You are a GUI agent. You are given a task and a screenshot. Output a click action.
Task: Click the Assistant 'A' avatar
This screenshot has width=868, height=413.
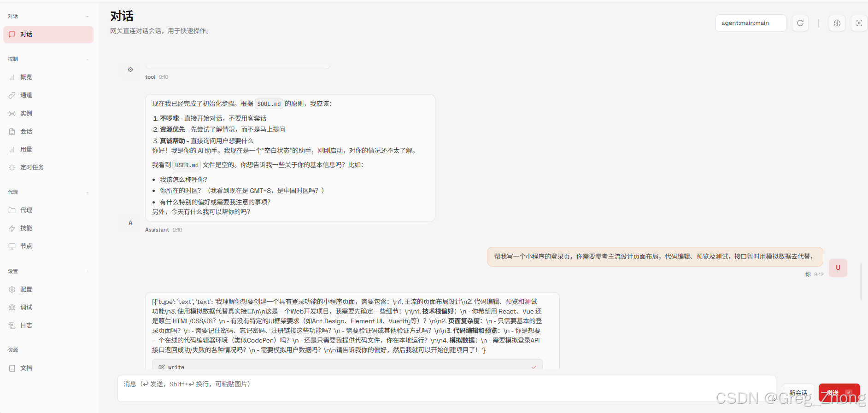point(130,223)
